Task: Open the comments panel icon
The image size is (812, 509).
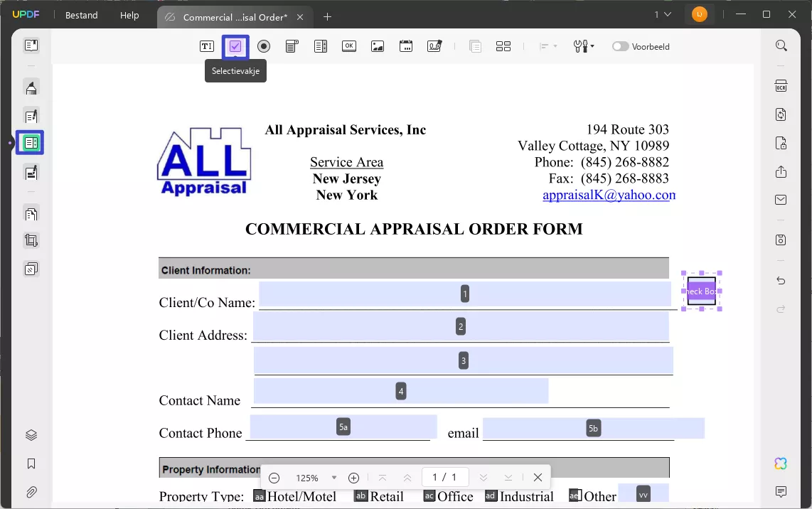Action: (x=781, y=491)
